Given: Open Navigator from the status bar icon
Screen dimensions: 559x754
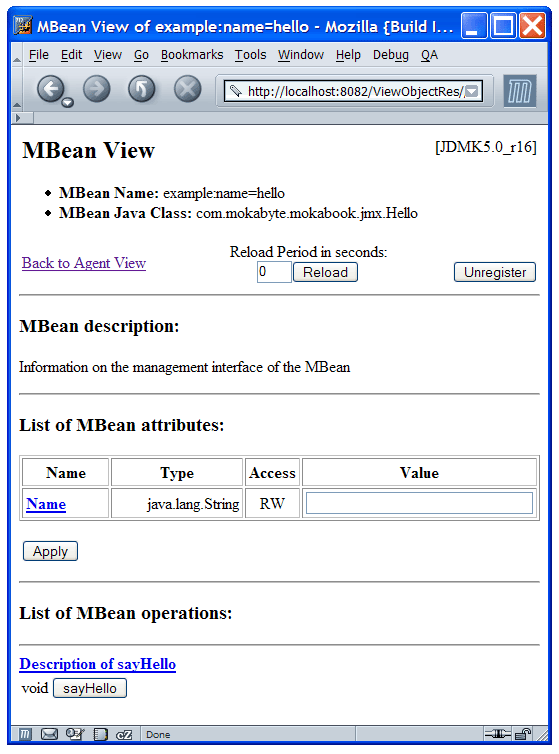Looking at the screenshot, I should 25,734.
